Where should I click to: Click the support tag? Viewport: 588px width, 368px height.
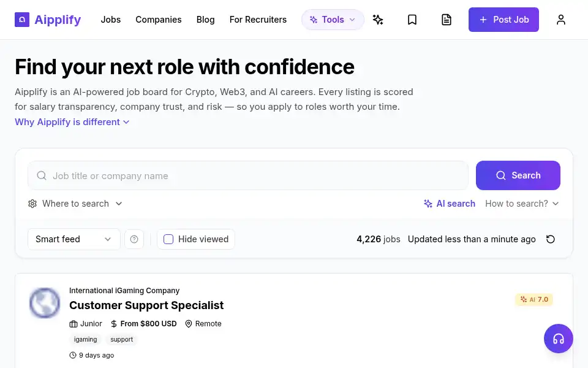pos(121,339)
